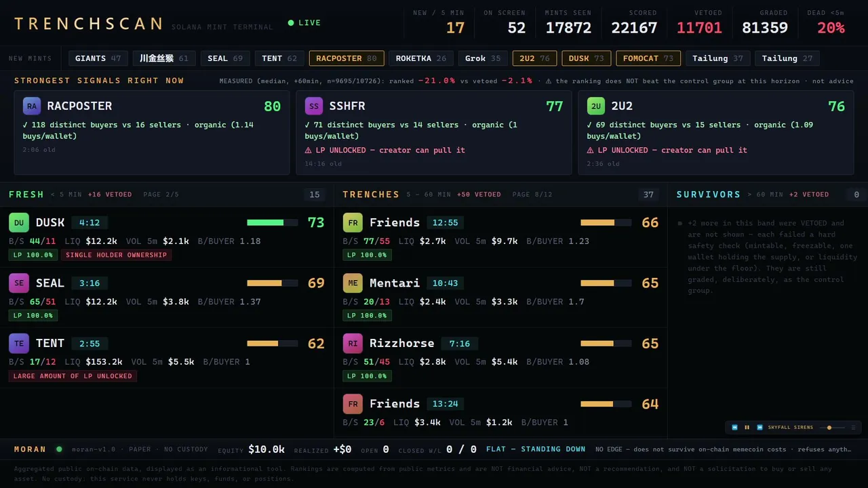Click the VETOED count 11701 in header
This screenshot has height=488, width=868.
pyautogui.click(x=699, y=28)
